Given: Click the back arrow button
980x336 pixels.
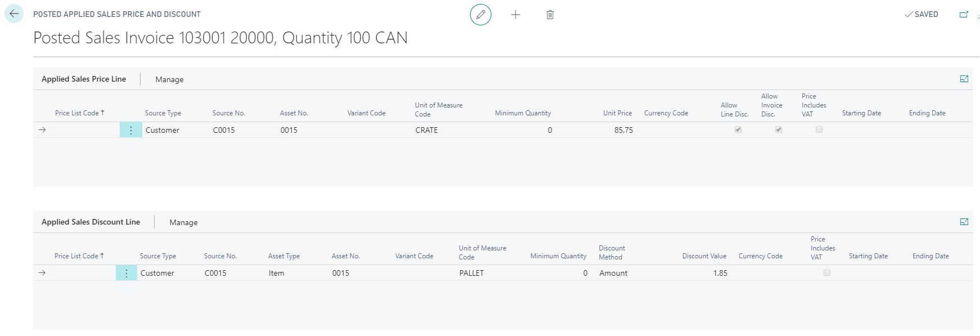Looking at the screenshot, I should click(x=14, y=14).
